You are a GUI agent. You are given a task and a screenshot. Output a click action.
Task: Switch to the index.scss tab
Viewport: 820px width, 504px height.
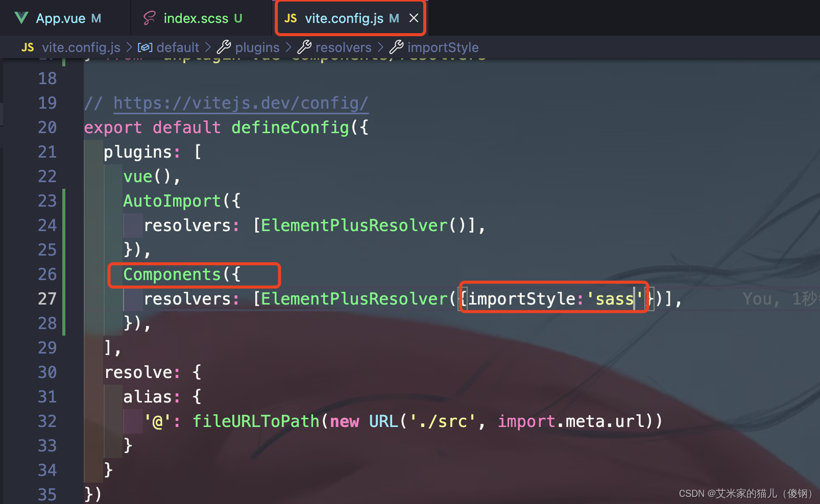[196, 18]
